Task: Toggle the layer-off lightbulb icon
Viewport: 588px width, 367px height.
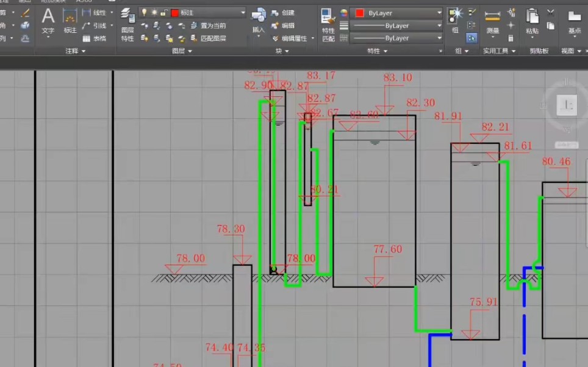Action: click(145, 12)
